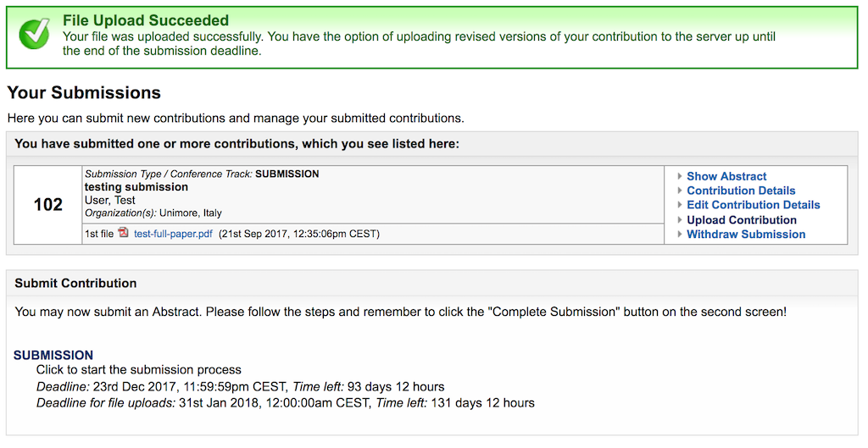
Task: Click the arrow before Show Abstract
Action: (680, 176)
